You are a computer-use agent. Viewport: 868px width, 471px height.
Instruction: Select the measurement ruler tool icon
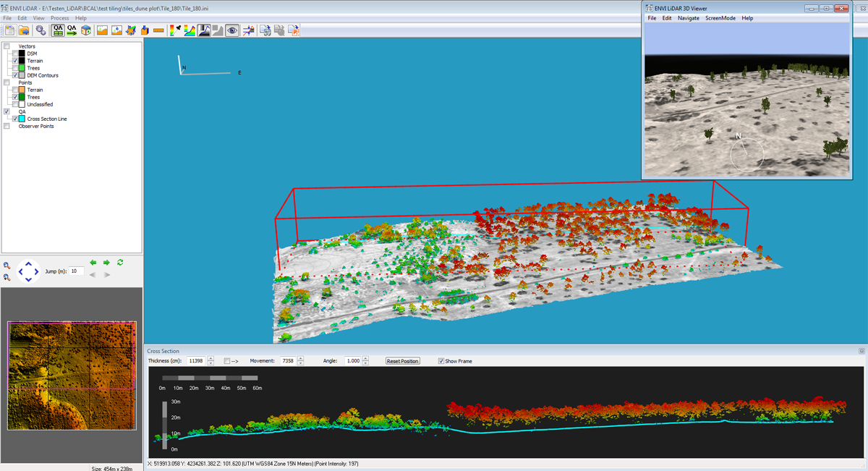[x=158, y=30]
